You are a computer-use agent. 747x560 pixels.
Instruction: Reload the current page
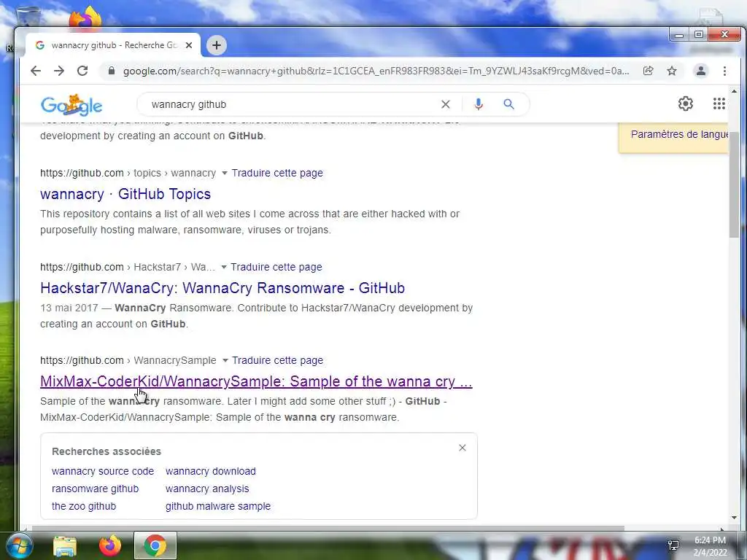82,71
